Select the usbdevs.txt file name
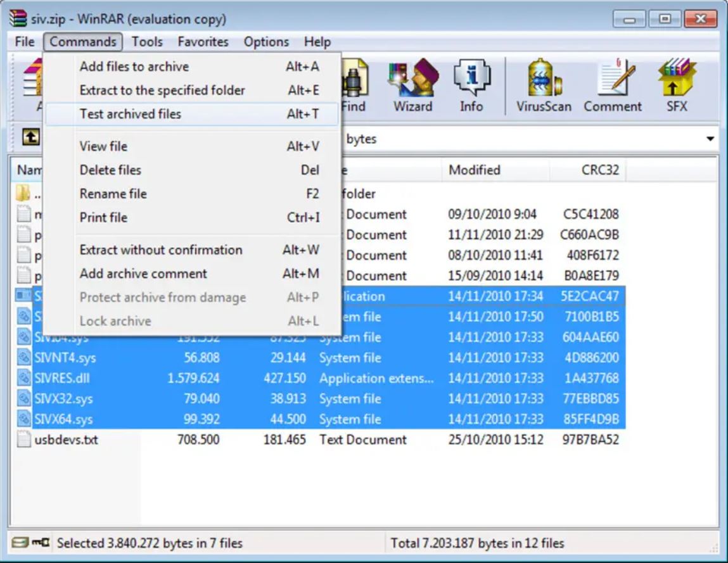 67,440
